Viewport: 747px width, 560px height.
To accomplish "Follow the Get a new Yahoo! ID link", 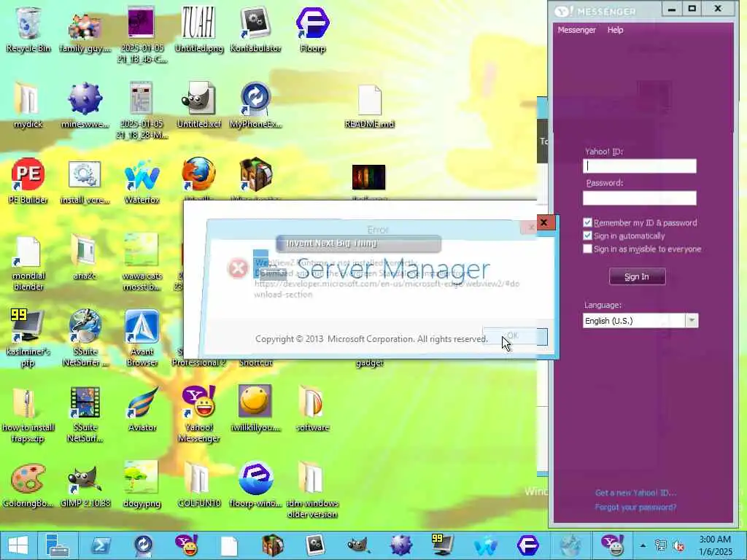I will [635, 493].
